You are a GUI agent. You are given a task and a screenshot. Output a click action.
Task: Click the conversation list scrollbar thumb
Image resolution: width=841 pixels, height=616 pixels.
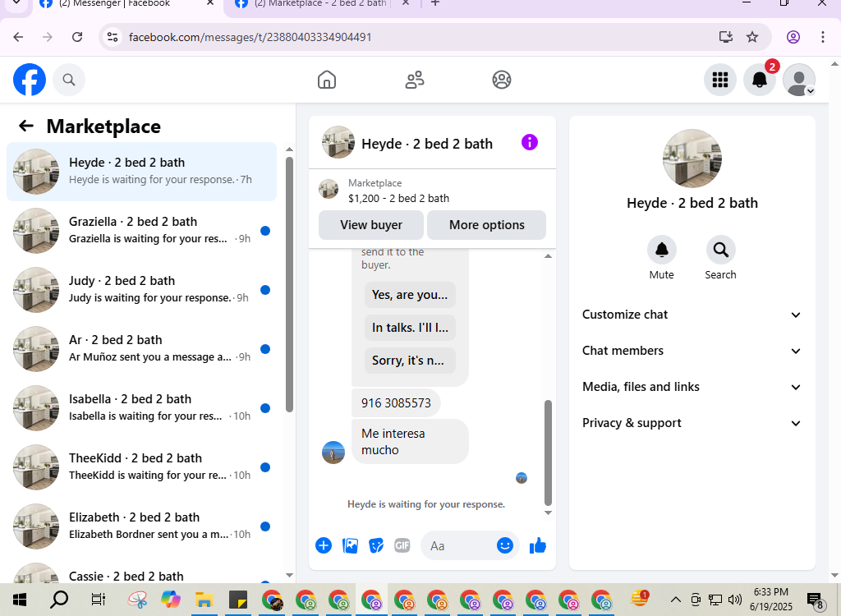290,284
